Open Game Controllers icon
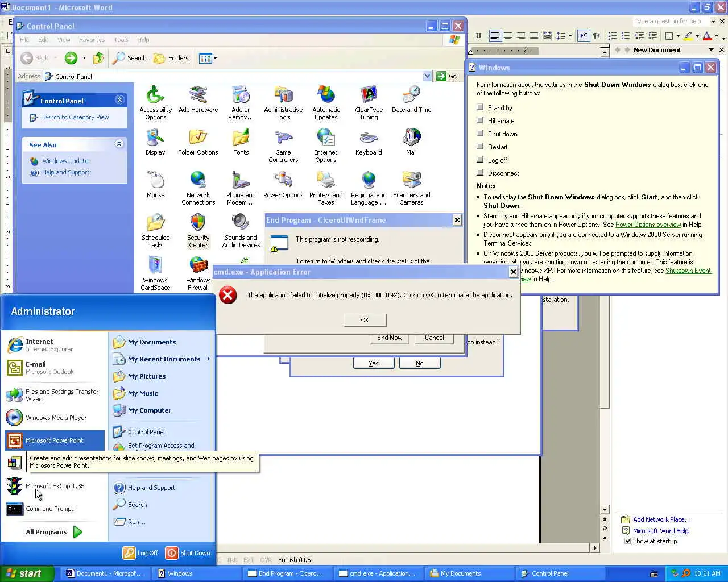 pyautogui.click(x=283, y=146)
